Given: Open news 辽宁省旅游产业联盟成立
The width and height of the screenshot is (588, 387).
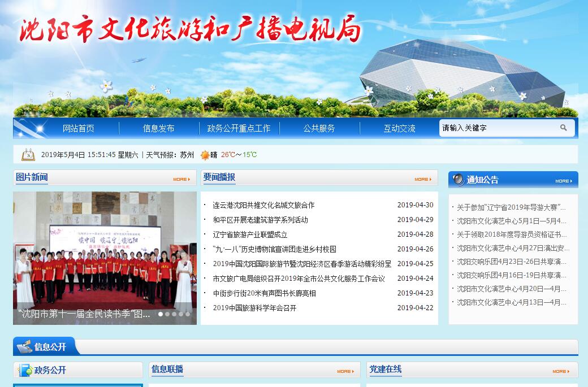Looking at the screenshot, I should [x=250, y=234].
